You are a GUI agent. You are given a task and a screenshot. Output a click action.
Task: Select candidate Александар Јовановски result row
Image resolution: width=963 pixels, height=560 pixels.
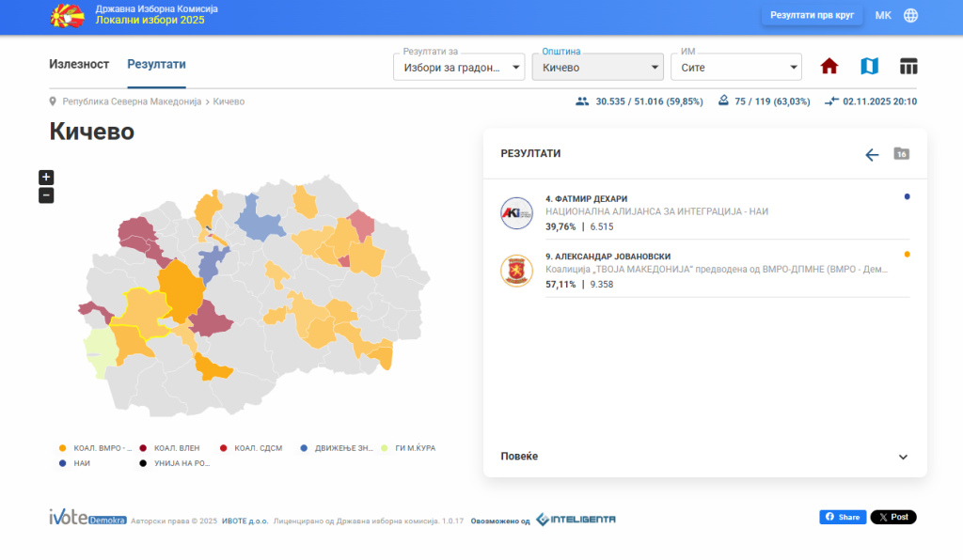704,271
